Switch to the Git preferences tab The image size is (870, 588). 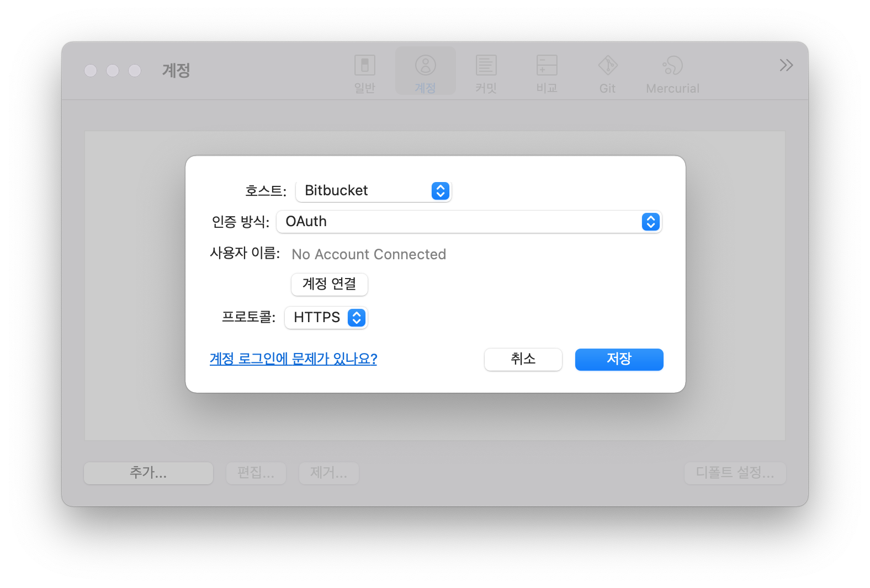(x=607, y=74)
